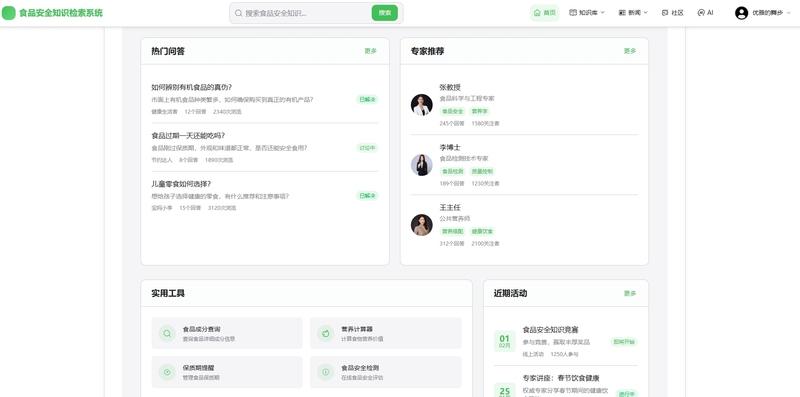This screenshot has width=800, height=397.
Task: Click the 2340次浏览 text
Action: click(227, 112)
